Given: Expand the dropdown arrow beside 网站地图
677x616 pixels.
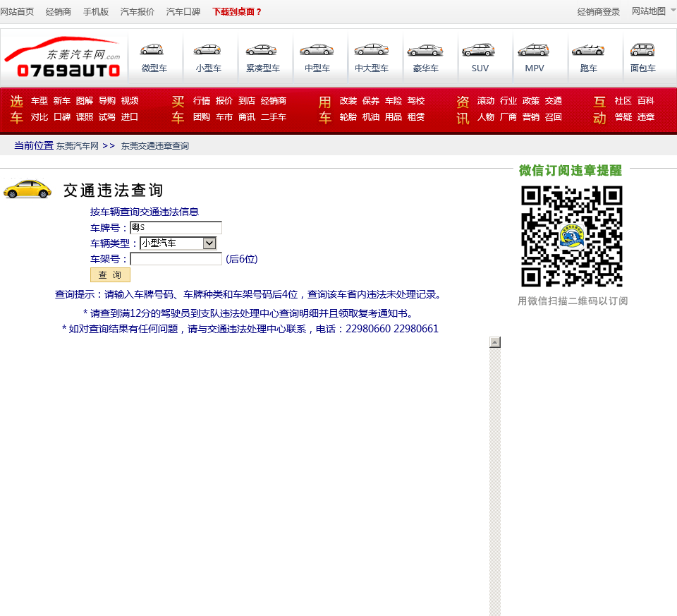Looking at the screenshot, I should (673, 11).
